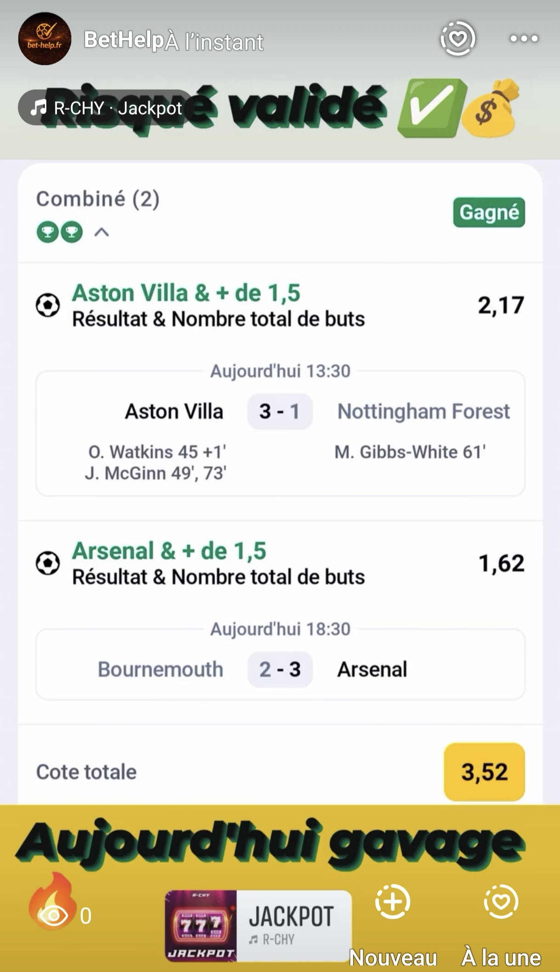Tap the yellow 3,52 total odds box
This screenshot has height=972, width=560.
click(484, 772)
